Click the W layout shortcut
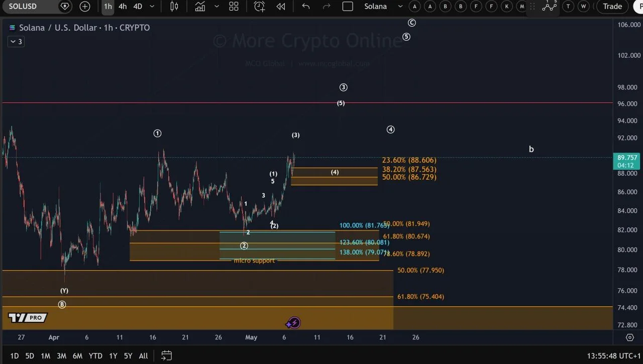The width and height of the screenshot is (643, 364). click(583, 7)
